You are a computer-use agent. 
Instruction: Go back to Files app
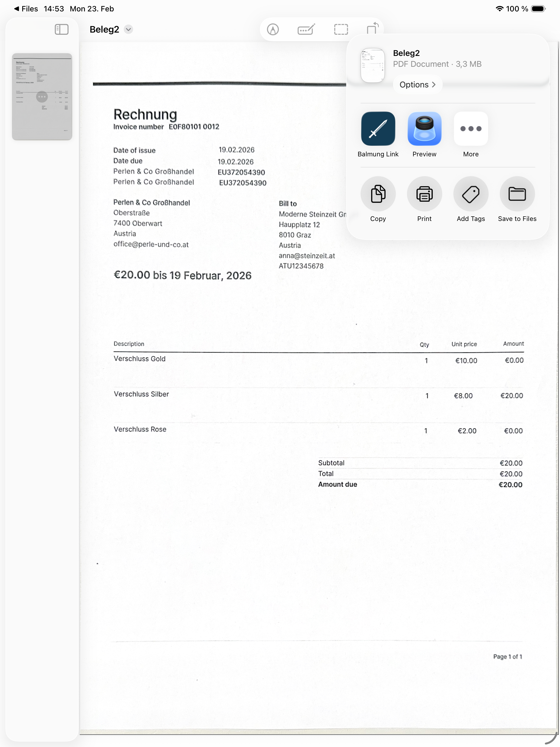(26, 9)
